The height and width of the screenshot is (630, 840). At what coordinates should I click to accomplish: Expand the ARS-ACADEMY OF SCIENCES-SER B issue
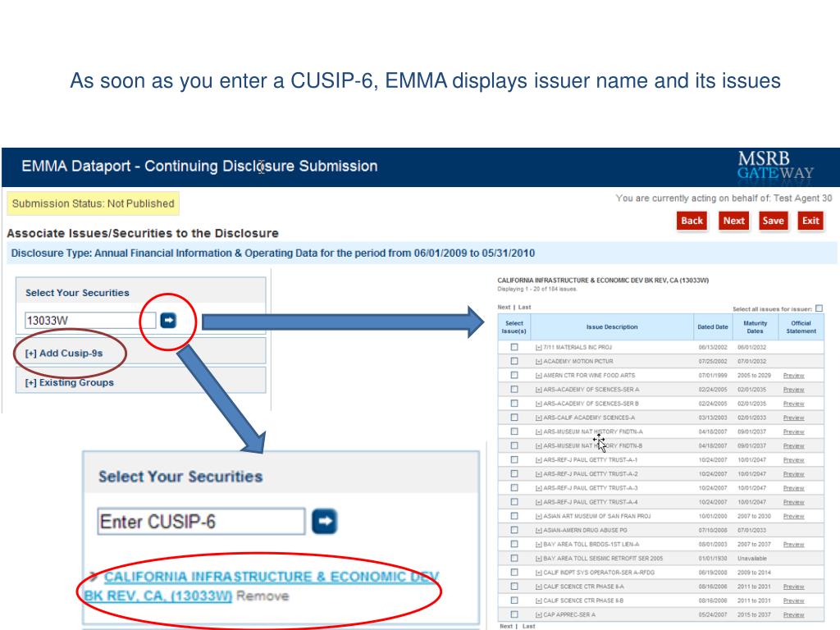tap(538, 404)
